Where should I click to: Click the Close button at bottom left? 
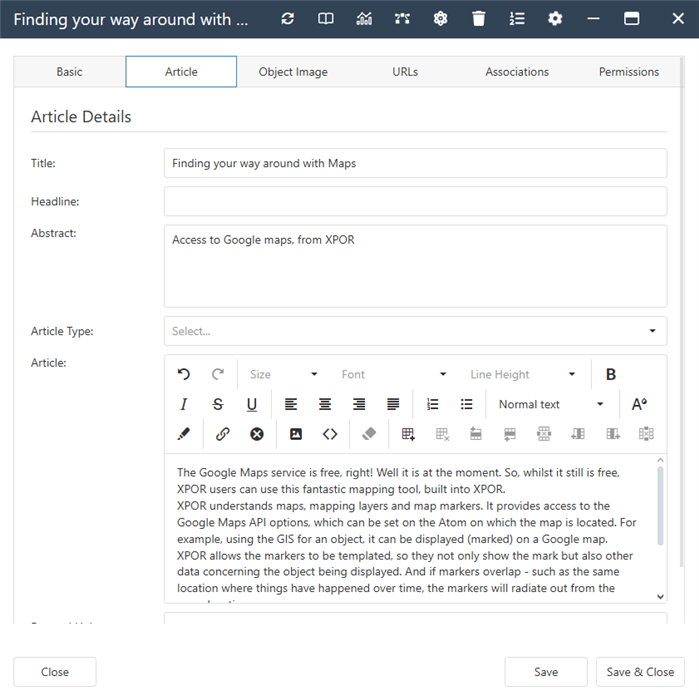click(x=55, y=672)
